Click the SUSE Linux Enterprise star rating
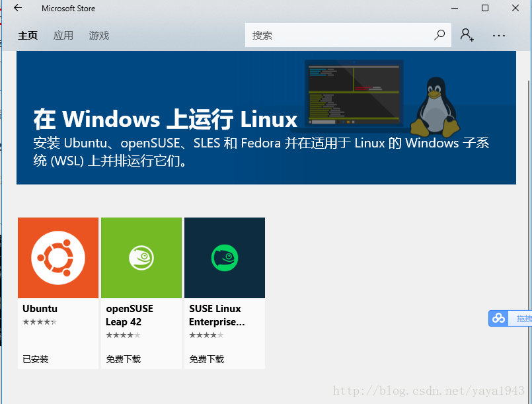This screenshot has width=532, height=404. click(x=206, y=335)
